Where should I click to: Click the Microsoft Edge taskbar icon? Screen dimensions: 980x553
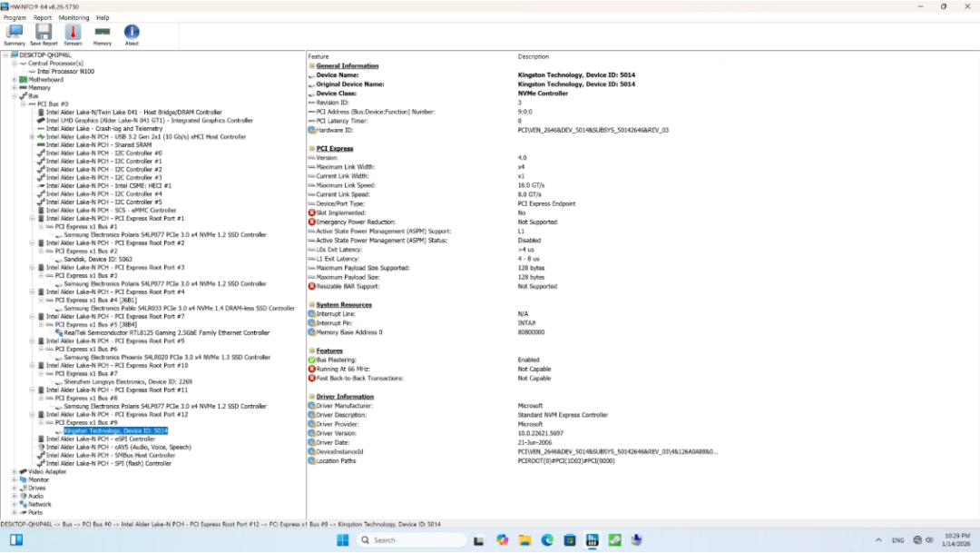547,540
